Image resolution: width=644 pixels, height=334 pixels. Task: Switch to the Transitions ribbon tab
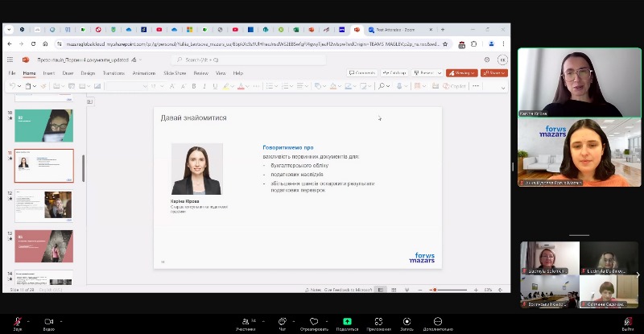pos(114,73)
